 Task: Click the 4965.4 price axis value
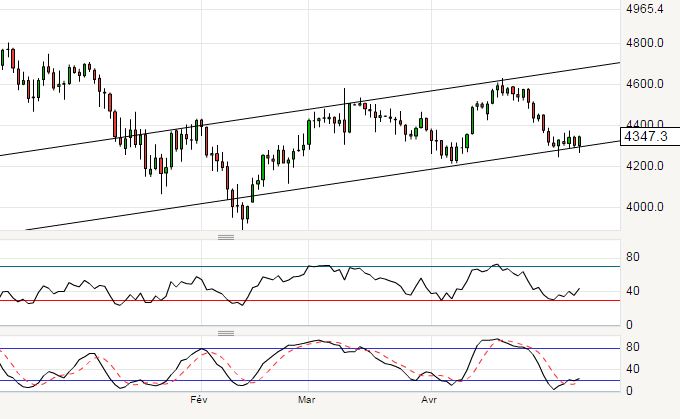click(645, 8)
